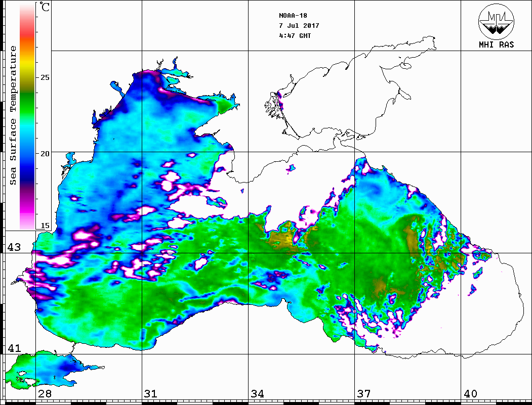532x405 pixels.
Task: Click the longitude label '31'
Action: pos(151,394)
